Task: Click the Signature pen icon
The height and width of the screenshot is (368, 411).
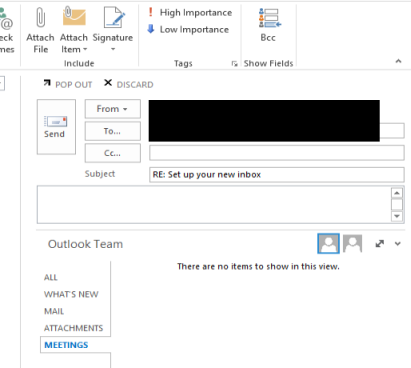Action: tap(114, 17)
